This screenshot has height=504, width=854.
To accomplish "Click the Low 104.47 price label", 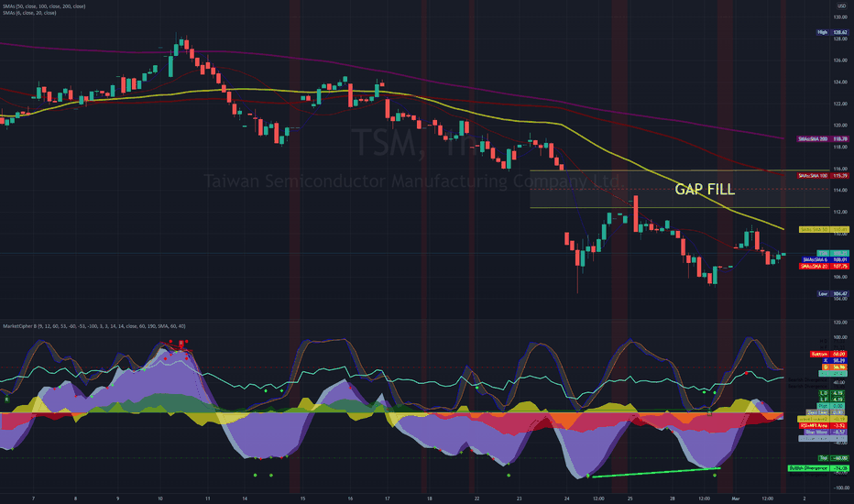I will pos(832,293).
